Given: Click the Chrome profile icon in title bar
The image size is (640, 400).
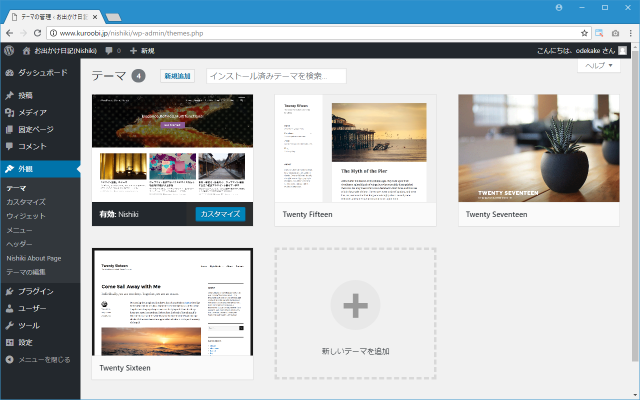Looking at the screenshot, I should pos(559,8).
